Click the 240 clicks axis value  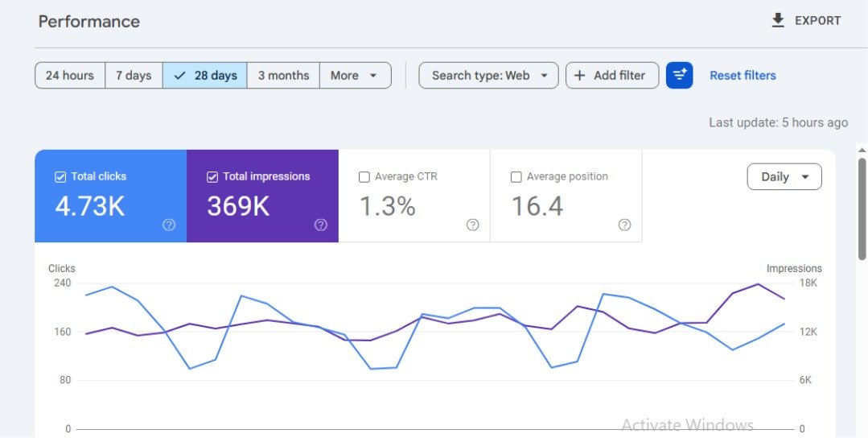(x=63, y=283)
